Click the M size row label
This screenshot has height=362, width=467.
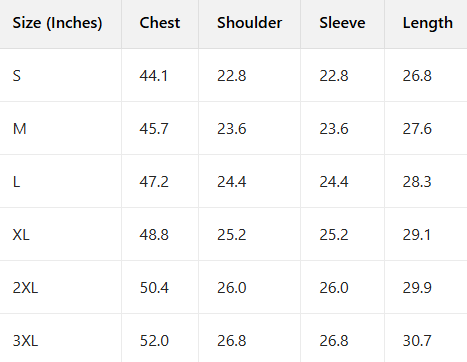tap(20, 129)
